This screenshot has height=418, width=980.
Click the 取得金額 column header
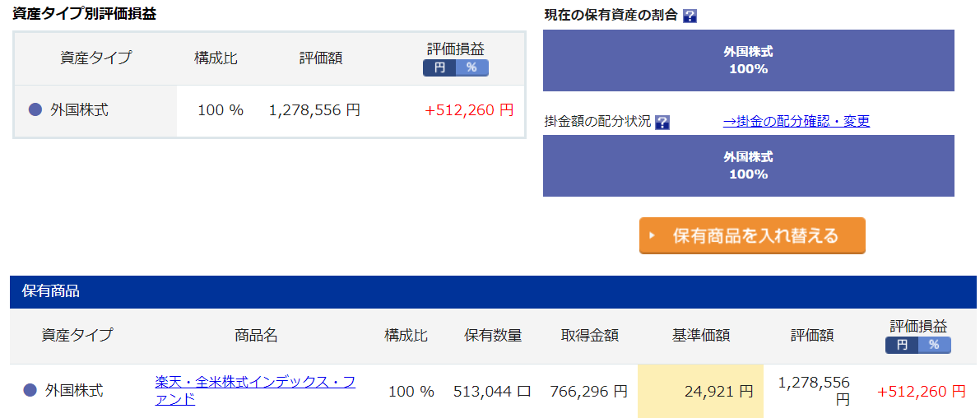590,336
